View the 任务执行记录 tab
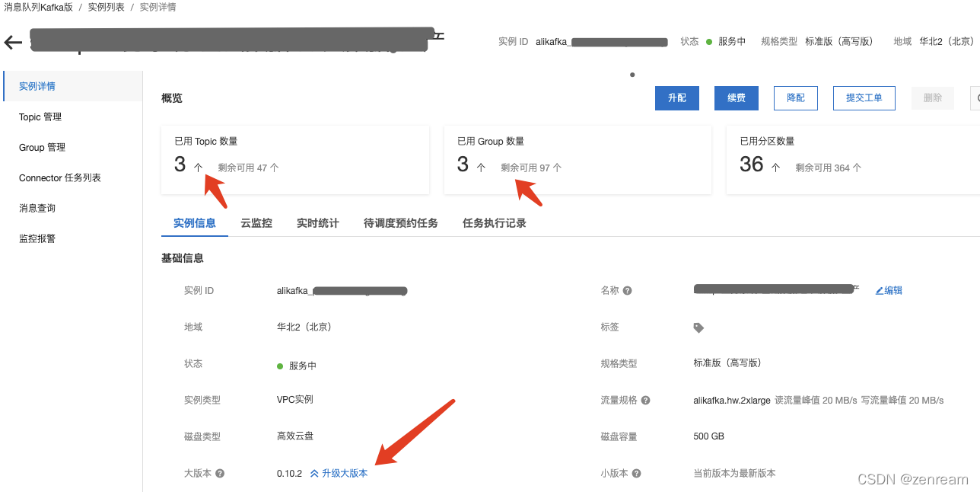This screenshot has height=492, width=980. [495, 222]
